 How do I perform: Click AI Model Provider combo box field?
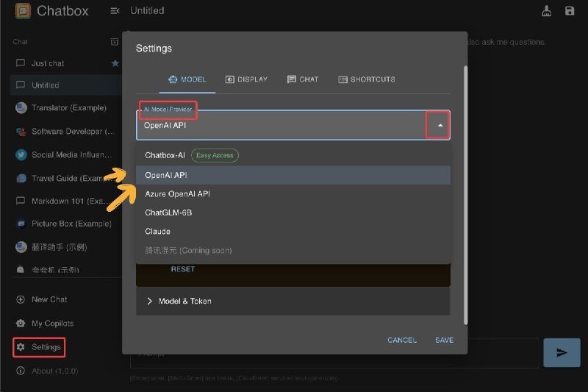pyautogui.click(x=293, y=125)
